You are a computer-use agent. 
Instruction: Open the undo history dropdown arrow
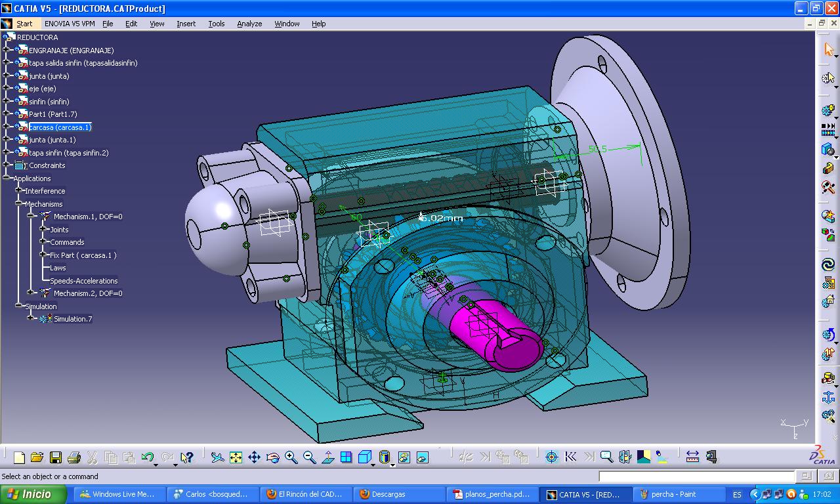(x=156, y=464)
